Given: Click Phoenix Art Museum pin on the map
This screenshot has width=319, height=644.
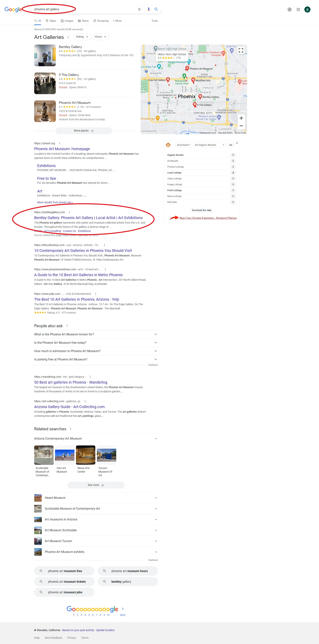Looking at the screenshot, I should [187, 68].
